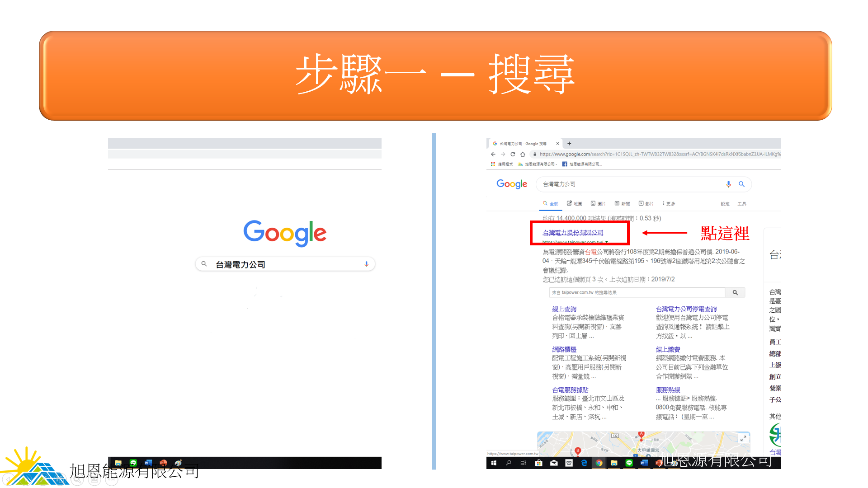
Task: Open LINE from the right taskbar
Action: pos(629,463)
